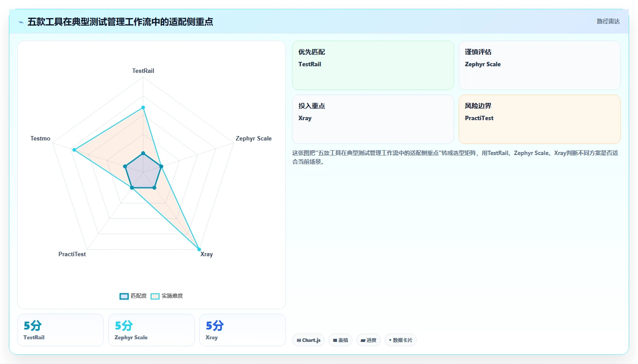Image resolution: width=638 pixels, height=364 pixels.
Task: Click the 5分 TestRail score card
Action: (61, 330)
